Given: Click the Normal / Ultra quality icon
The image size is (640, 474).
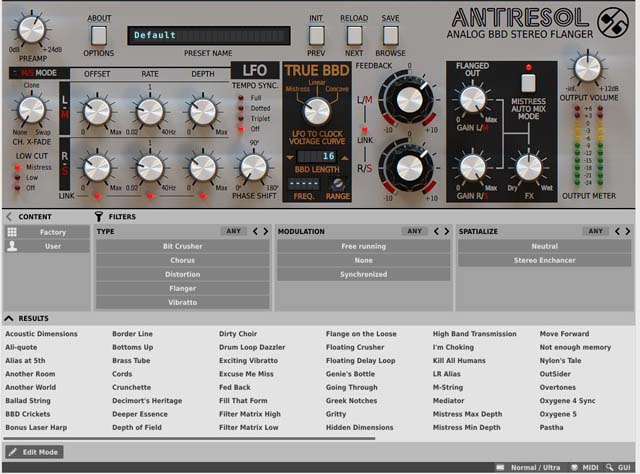Looking at the screenshot, I should point(501,467).
